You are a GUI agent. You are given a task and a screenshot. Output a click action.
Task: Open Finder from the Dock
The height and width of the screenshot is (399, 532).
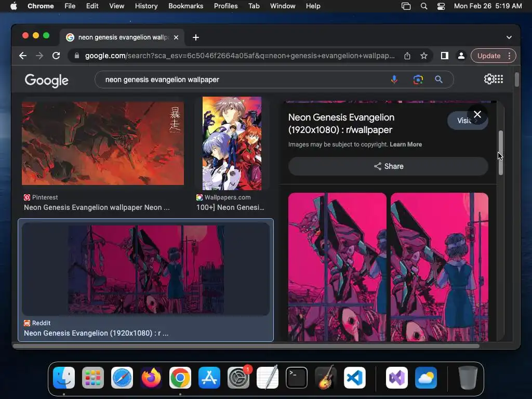[x=64, y=378]
